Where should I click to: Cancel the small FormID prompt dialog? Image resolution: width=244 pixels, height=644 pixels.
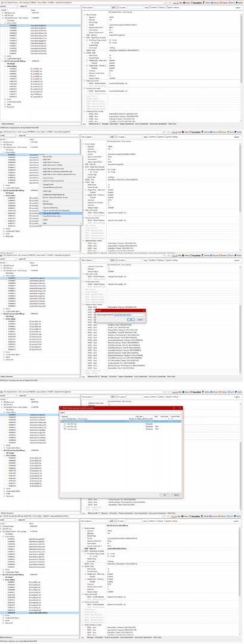[x=140, y=320]
